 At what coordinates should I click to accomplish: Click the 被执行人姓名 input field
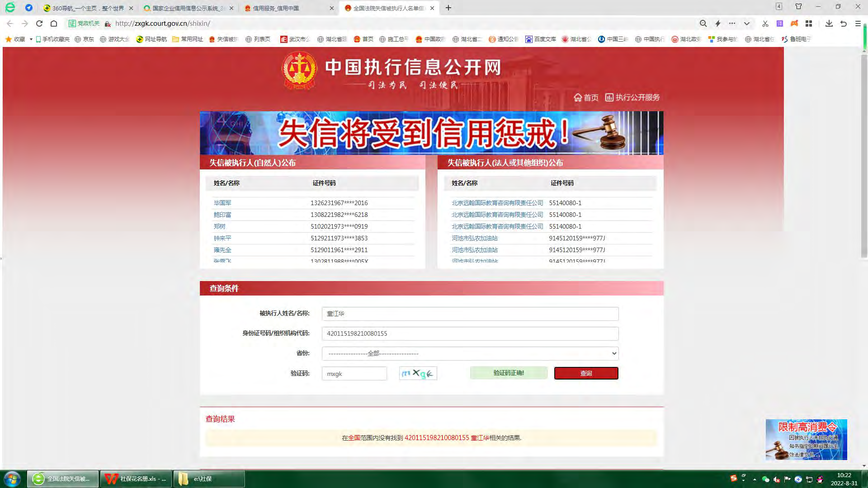[470, 314]
